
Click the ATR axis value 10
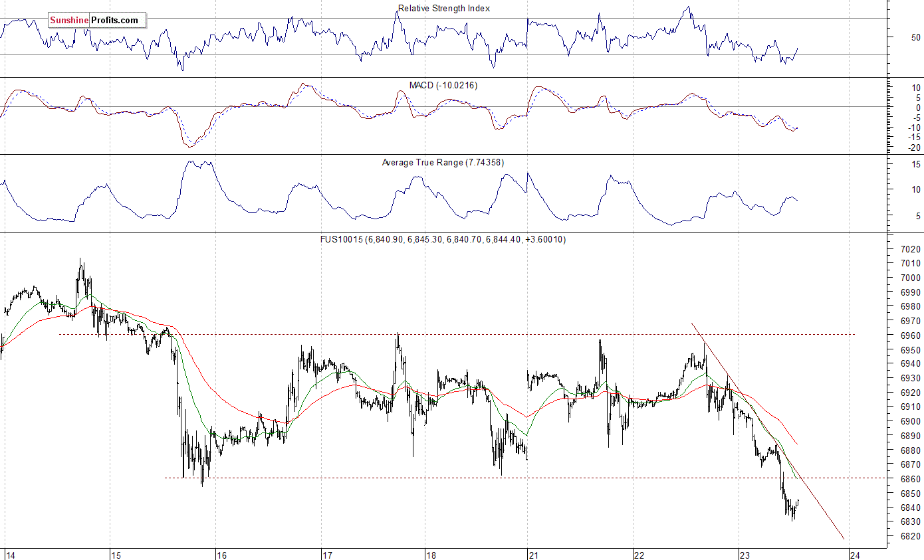point(915,190)
